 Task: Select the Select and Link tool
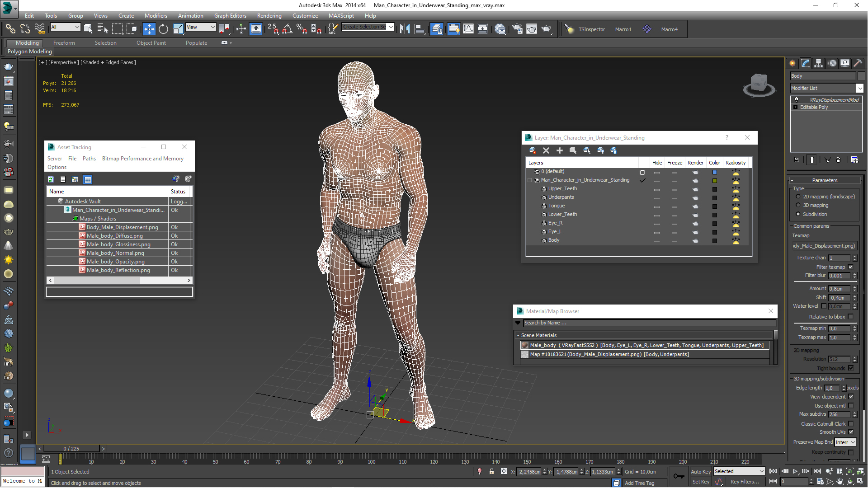[10, 29]
